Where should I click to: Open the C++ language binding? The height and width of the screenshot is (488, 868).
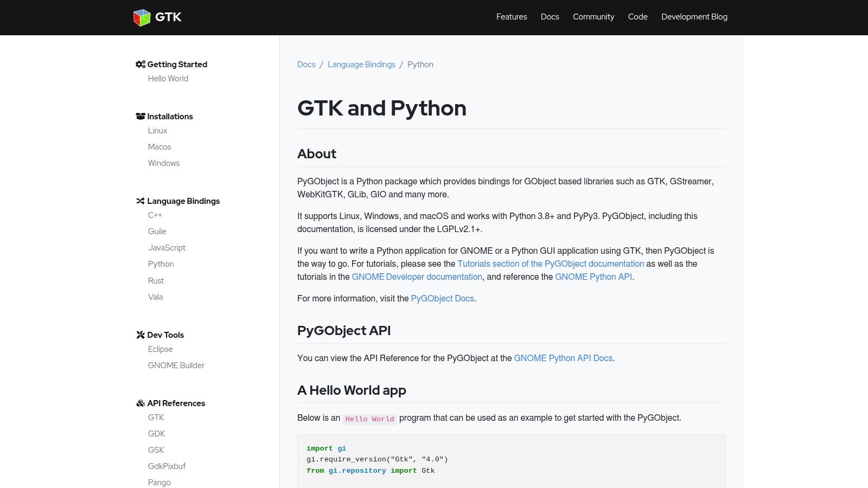point(155,215)
